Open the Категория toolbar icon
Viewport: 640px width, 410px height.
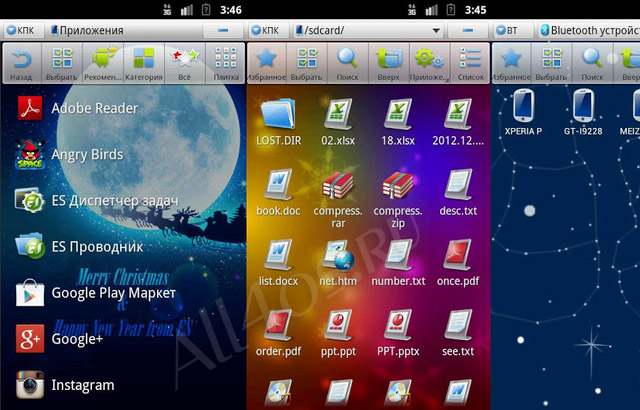click(144, 64)
